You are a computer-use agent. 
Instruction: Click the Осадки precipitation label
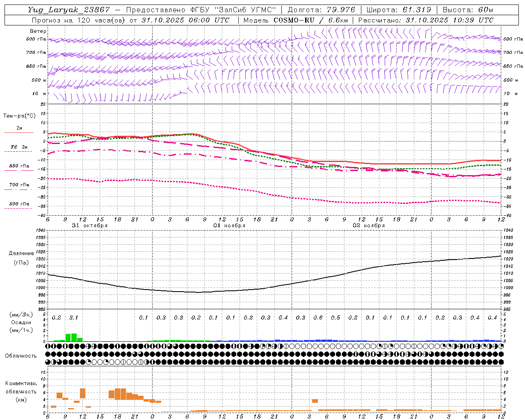point(21,322)
